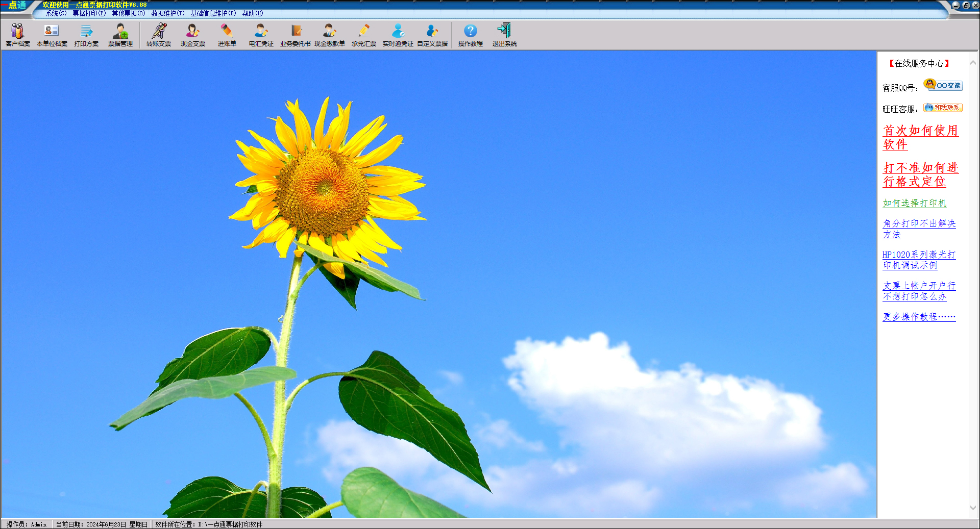The width and height of the screenshot is (980, 529).
Task: Open the 客户档案 customer records icon
Action: [x=18, y=35]
